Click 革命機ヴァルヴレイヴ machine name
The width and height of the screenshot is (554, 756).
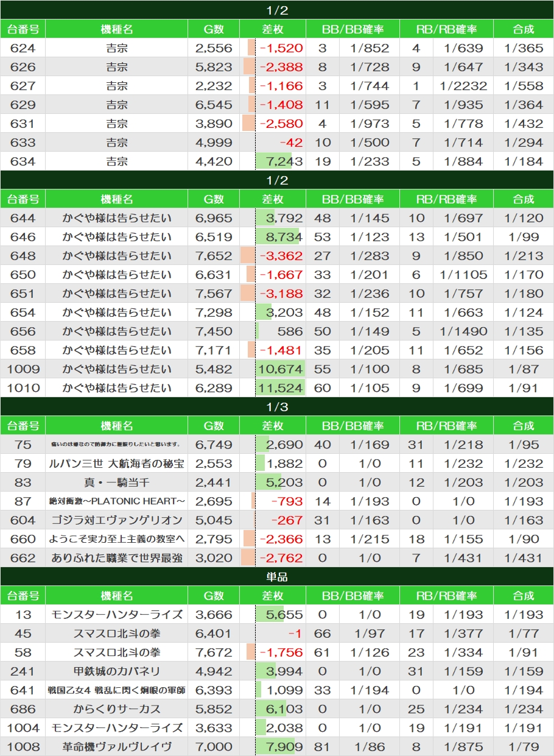[117, 747]
